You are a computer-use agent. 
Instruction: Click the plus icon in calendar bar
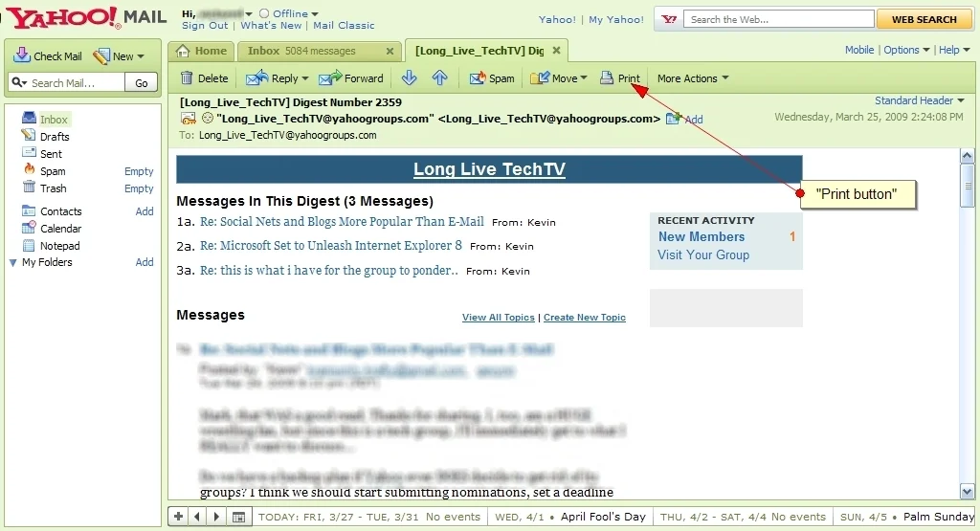178,516
